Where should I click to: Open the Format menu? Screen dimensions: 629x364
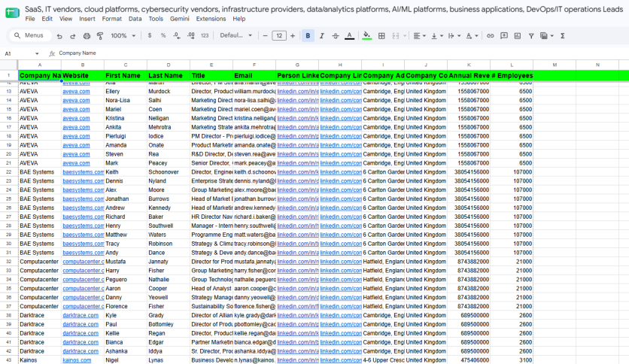[x=111, y=19]
